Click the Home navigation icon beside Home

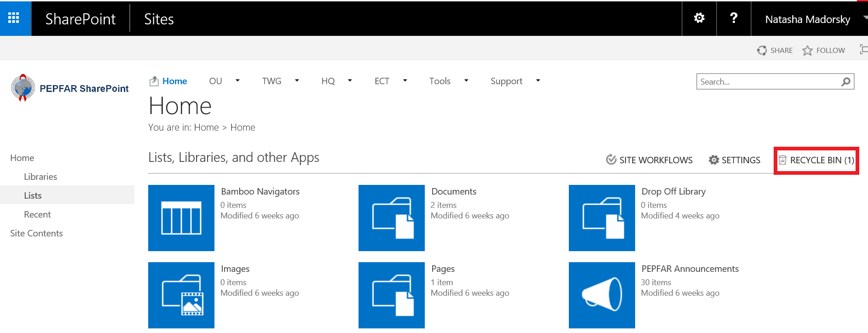coord(154,81)
